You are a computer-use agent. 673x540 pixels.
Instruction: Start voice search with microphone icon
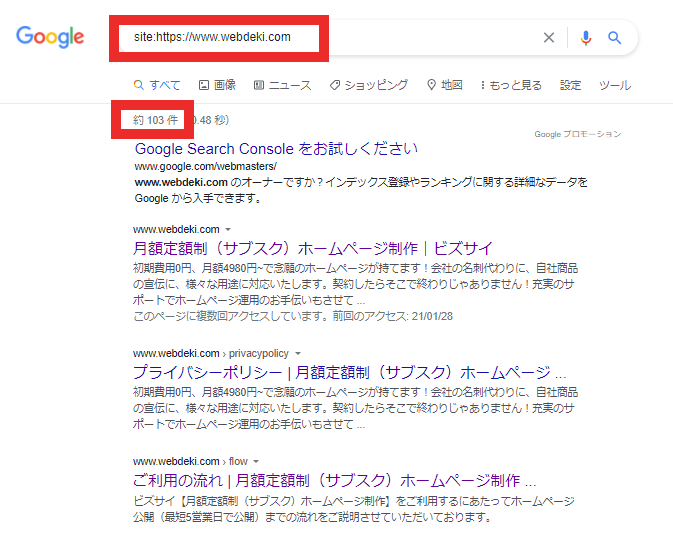point(585,38)
